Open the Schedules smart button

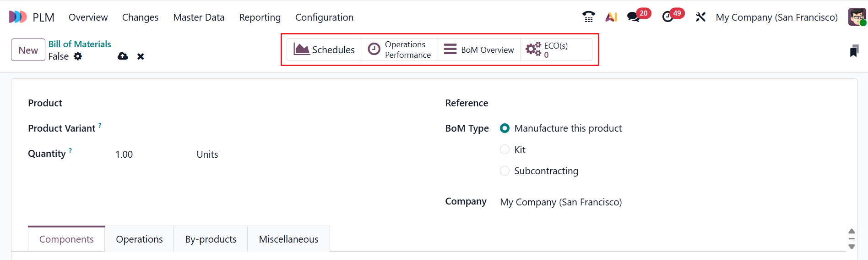(324, 49)
